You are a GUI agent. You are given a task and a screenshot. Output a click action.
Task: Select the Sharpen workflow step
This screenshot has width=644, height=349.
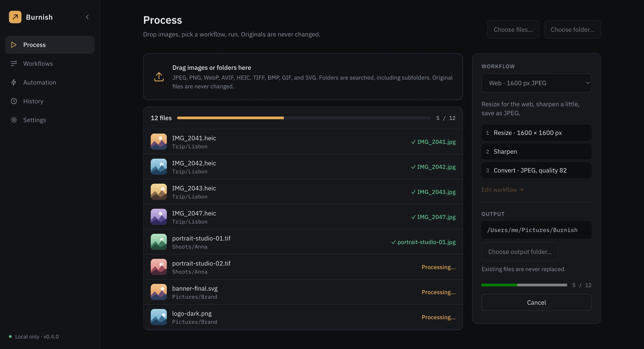click(x=536, y=152)
